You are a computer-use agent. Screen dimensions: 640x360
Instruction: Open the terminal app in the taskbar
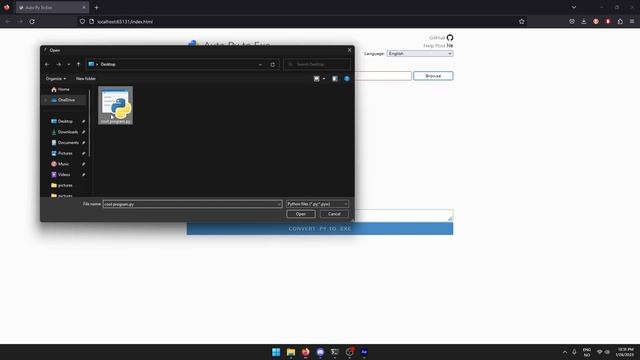coord(335,352)
